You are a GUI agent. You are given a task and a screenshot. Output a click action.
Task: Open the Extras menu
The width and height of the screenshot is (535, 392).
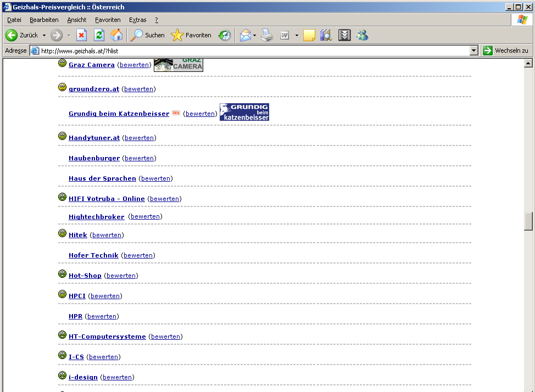tap(137, 20)
